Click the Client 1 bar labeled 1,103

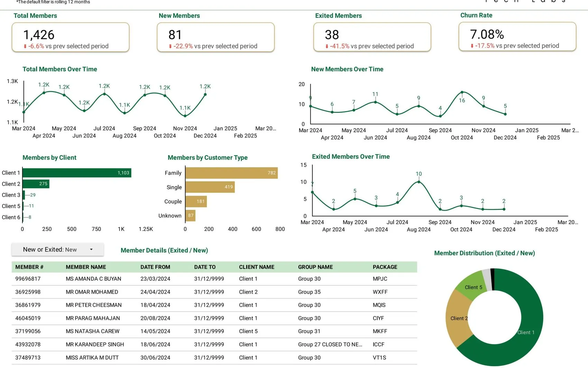(x=77, y=173)
